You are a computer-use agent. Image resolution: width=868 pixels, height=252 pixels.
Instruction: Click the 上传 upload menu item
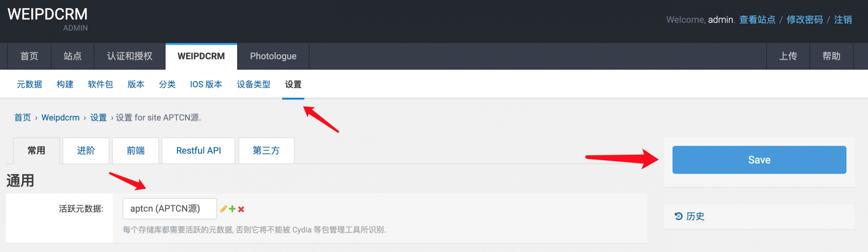(x=788, y=56)
